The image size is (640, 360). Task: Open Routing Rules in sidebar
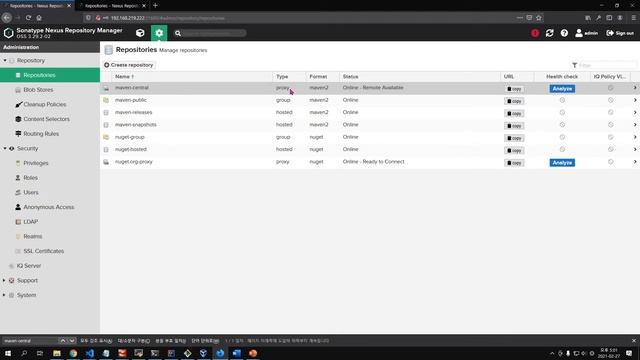click(41, 134)
